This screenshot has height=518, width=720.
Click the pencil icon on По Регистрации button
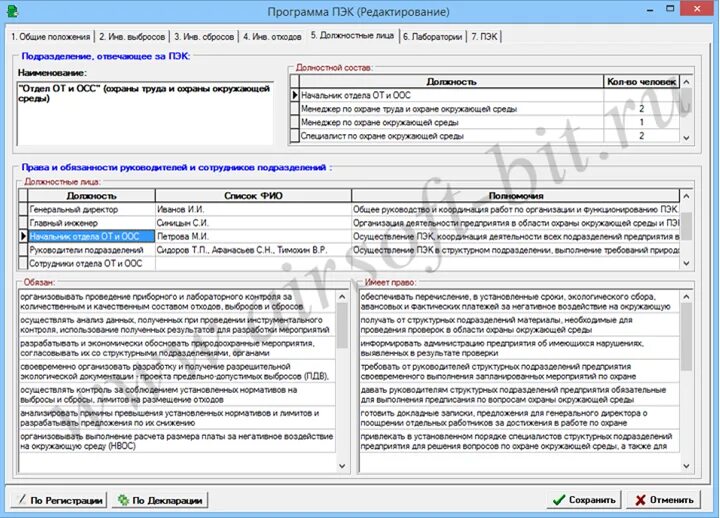point(21,499)
